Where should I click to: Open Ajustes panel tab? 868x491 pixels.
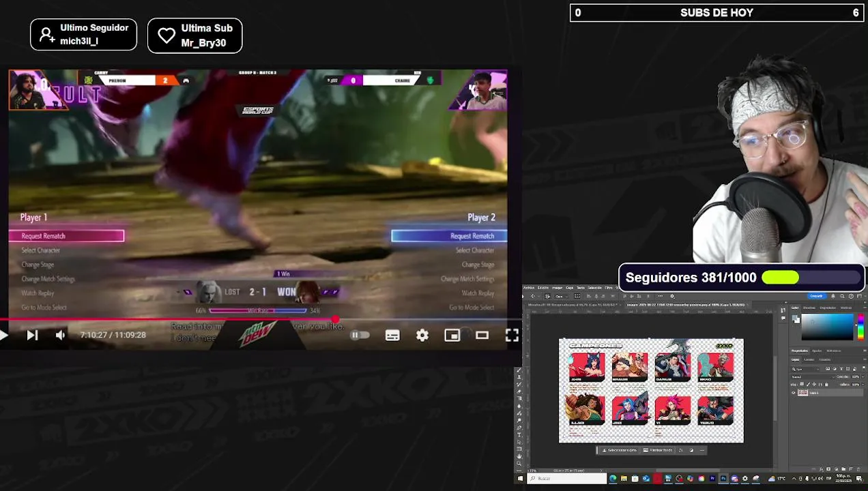[817, 351]
